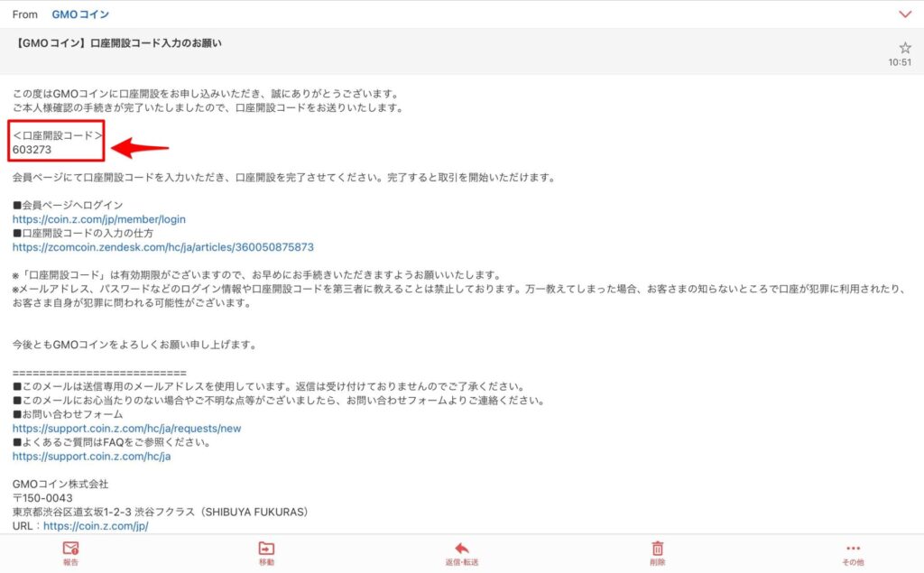
Task: Star this GMOコイン email
Action: tap(904, 48)
